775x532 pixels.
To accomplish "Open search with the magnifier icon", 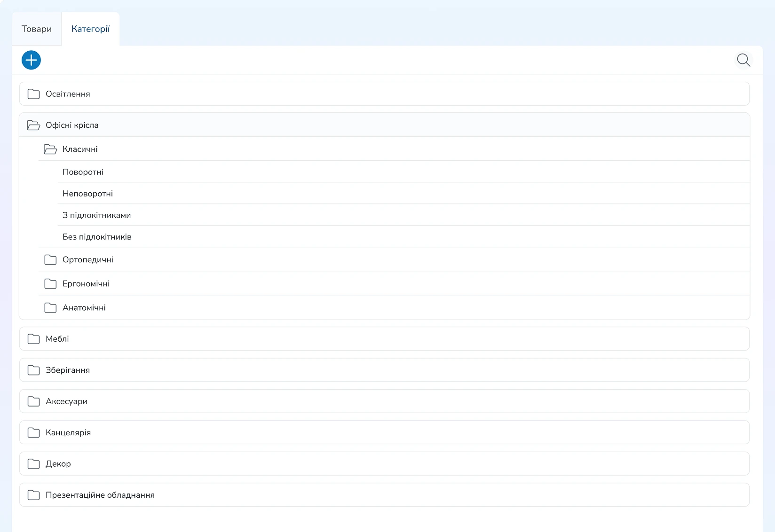I will tap(743, 60).
